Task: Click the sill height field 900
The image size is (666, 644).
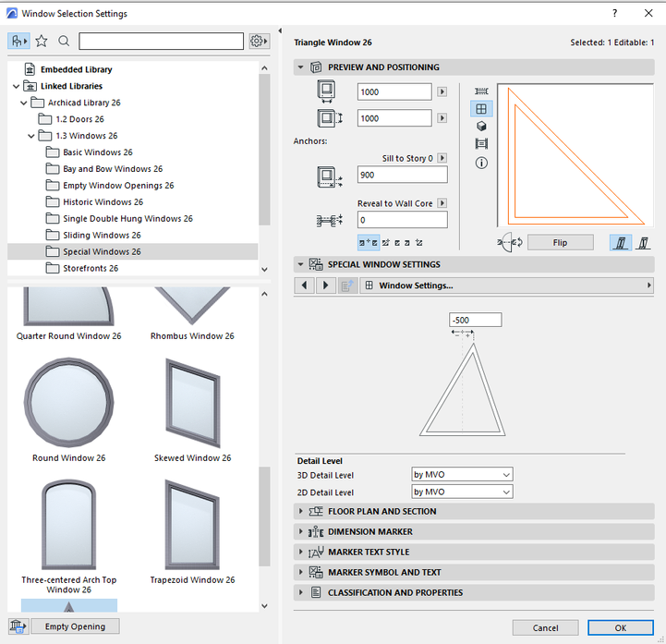Action: [x=402, y=175]
